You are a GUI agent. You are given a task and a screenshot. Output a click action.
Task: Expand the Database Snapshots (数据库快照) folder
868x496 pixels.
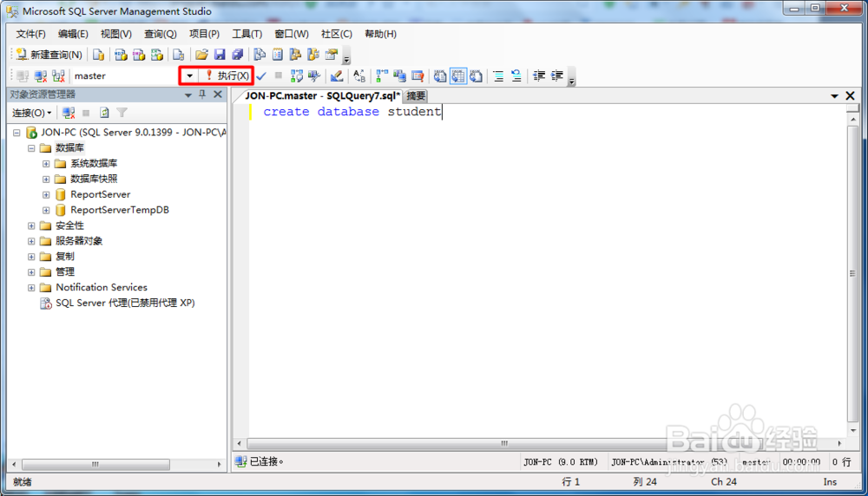click(x=46, y=179)
